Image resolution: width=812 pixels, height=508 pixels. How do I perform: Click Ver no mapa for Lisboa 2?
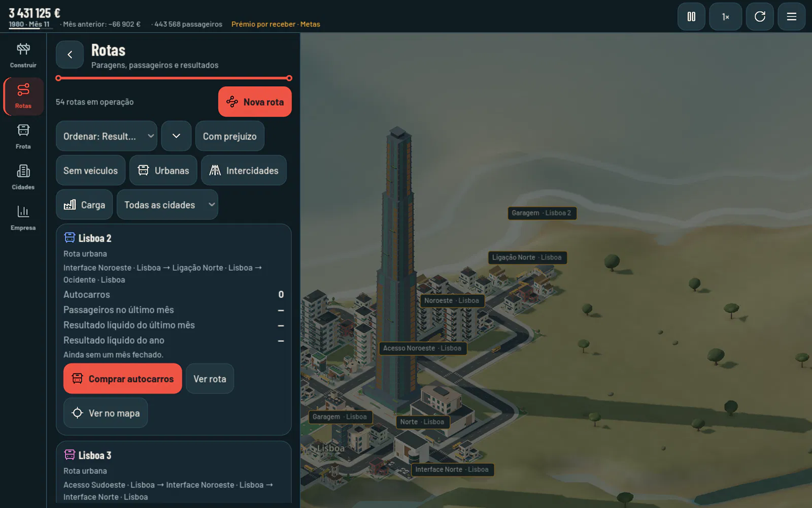pos(106,413)
